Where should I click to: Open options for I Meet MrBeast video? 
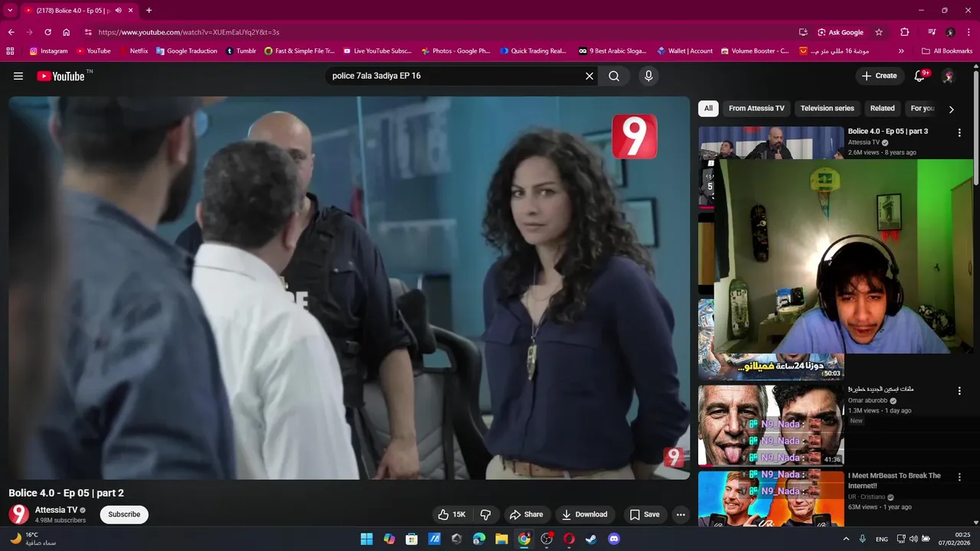[959, 477]
